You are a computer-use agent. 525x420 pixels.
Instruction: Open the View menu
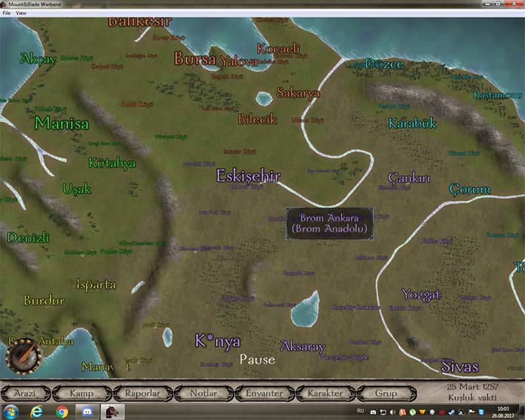point(22,13)
